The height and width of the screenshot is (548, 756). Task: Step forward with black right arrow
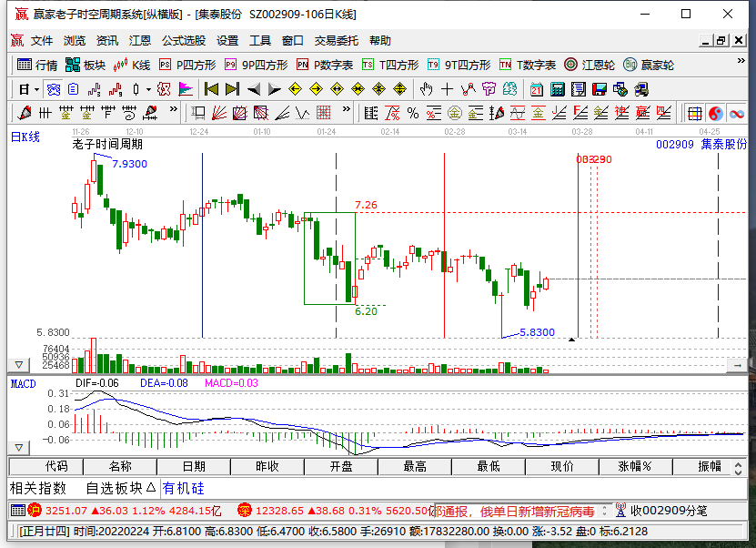(x=275, y=89)
